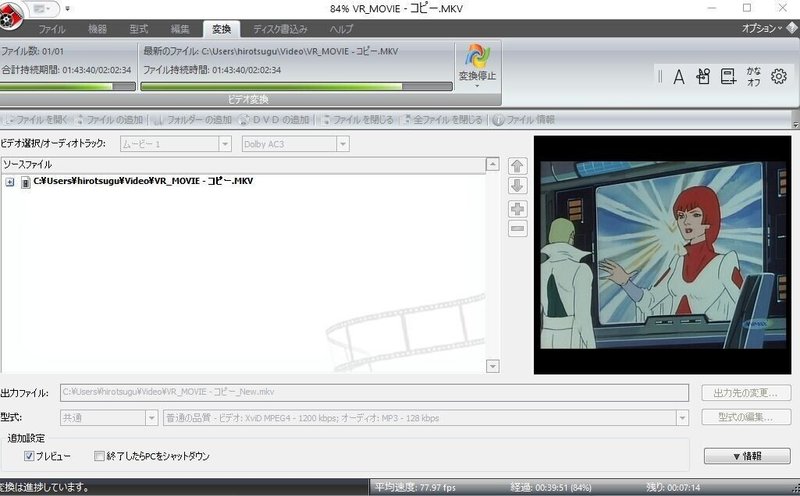Click the 変換は進捗しています status text
800x496 pixels.
click(45, 487)
